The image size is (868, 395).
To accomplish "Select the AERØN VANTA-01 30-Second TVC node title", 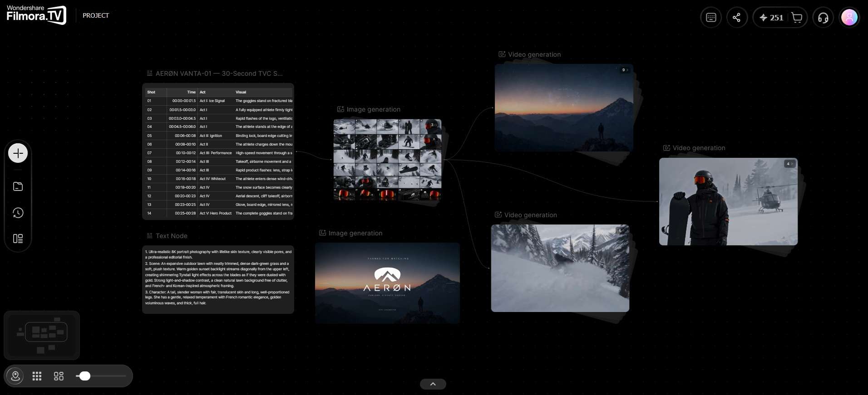I will (x=219, y=73).
